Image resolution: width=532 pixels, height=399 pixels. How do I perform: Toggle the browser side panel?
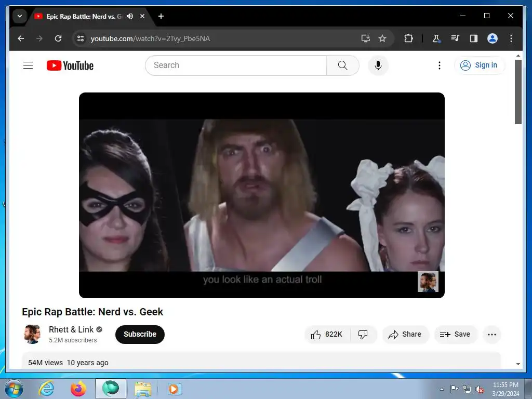pyautogui.click(x=474, y=38)
